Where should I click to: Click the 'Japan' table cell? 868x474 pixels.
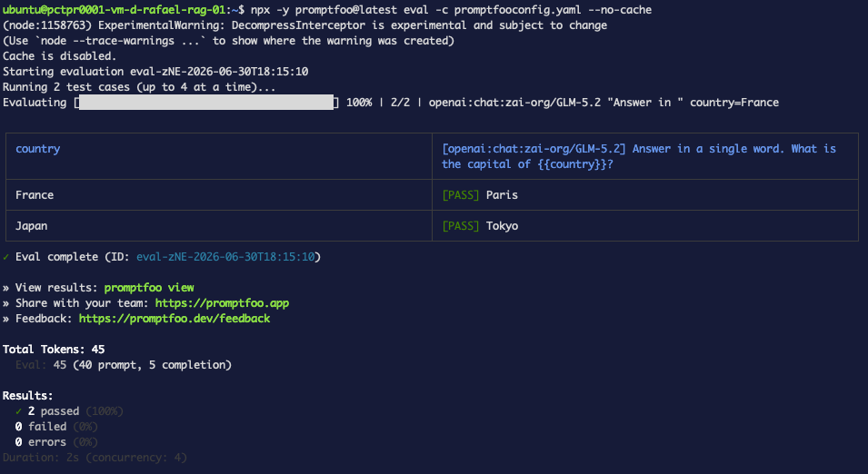[x=219, y=226]
